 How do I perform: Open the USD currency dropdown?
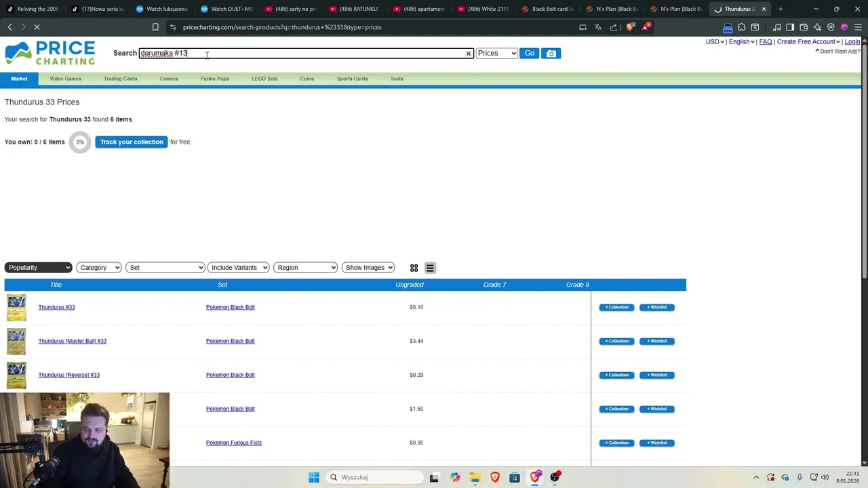coord(715,42)
